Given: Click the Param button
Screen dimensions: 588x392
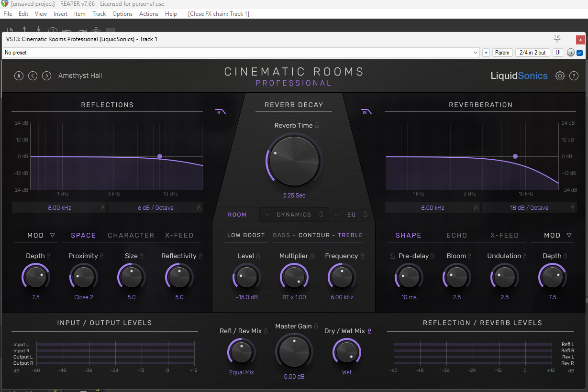Looking at the screenshot, I should click(502, 53).
